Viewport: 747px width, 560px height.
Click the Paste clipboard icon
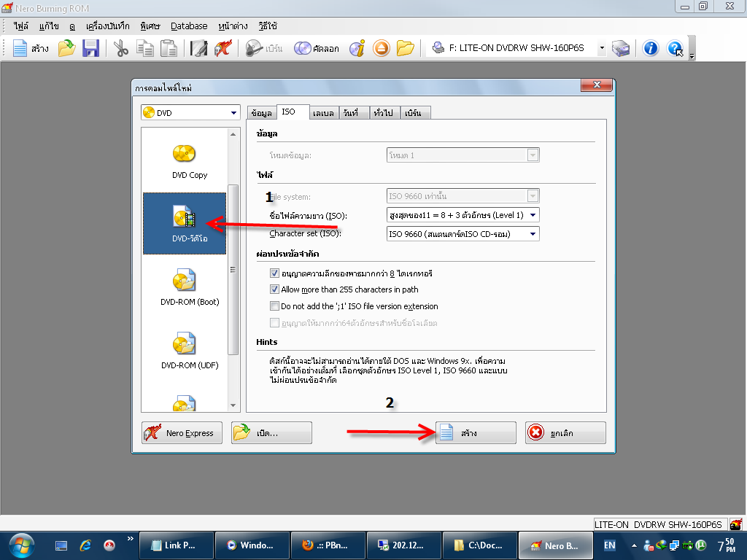point(169,48)
